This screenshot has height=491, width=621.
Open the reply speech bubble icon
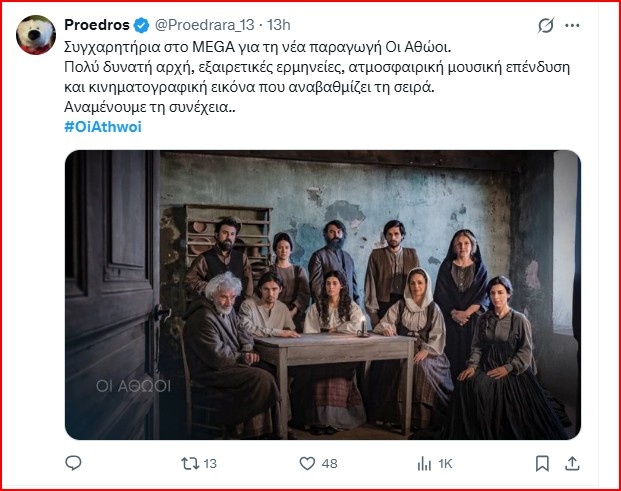[x=73, y=463]
